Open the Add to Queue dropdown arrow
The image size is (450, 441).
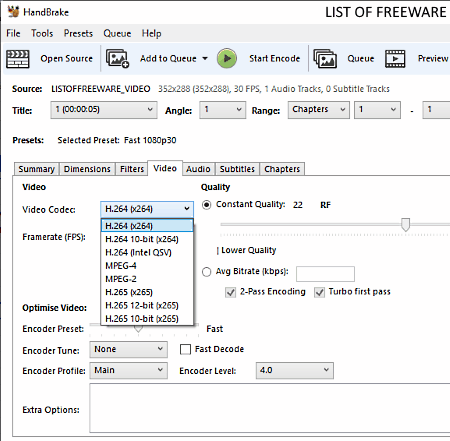[205, 59]
